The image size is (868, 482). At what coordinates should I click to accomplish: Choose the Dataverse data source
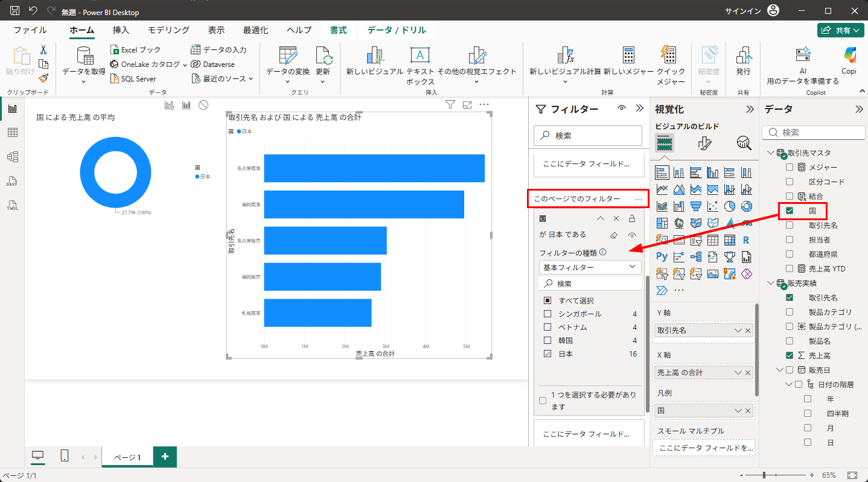coord(212,64)
